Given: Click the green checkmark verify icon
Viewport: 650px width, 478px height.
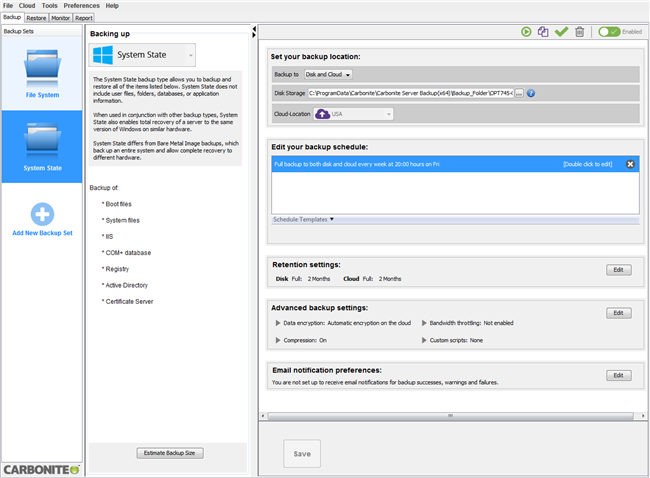Looking at the screenshot, I should (x=561, y=32).
